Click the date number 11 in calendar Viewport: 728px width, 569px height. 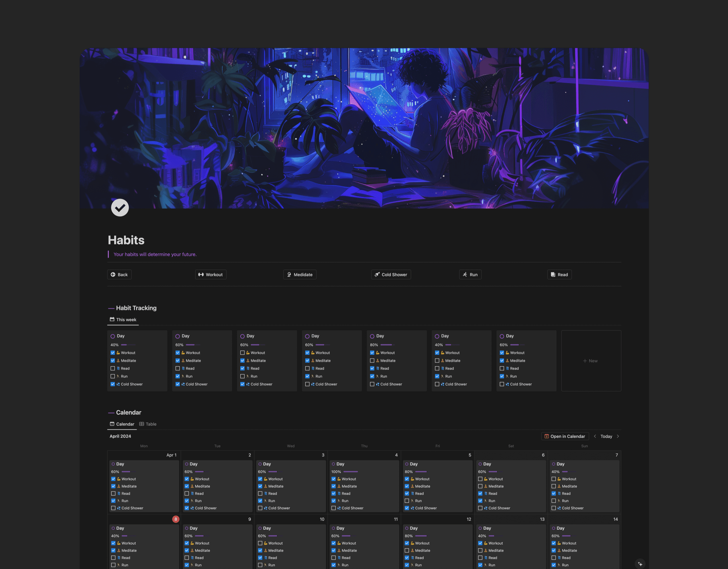(396, 519)
